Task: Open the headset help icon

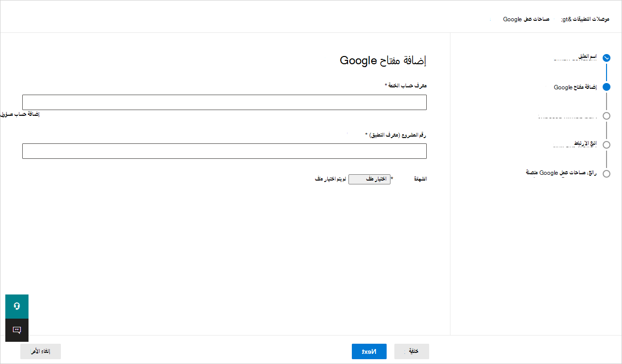Action: click(17, 307)
